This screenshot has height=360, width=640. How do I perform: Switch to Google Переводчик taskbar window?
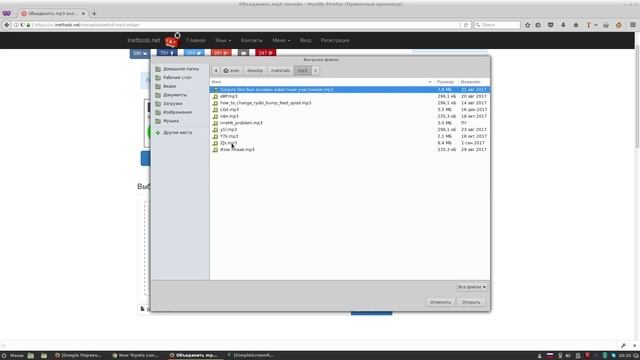coord(78,356)
